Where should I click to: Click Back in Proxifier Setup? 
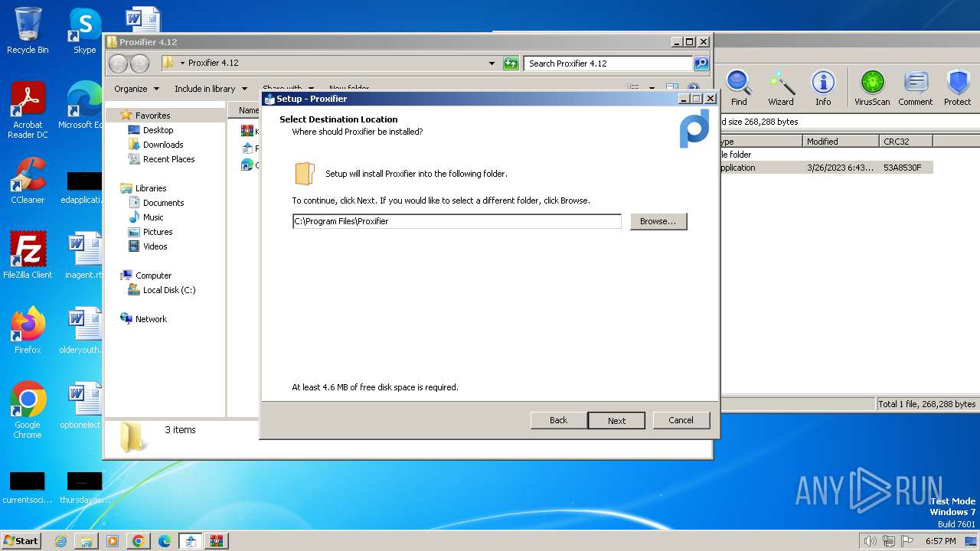pos(559,420)
